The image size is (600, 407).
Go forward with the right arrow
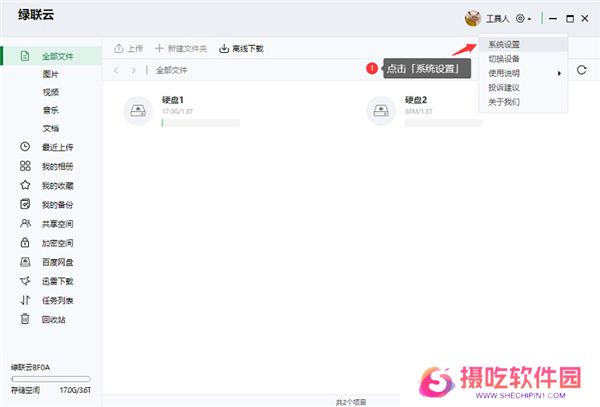[134, 70]
